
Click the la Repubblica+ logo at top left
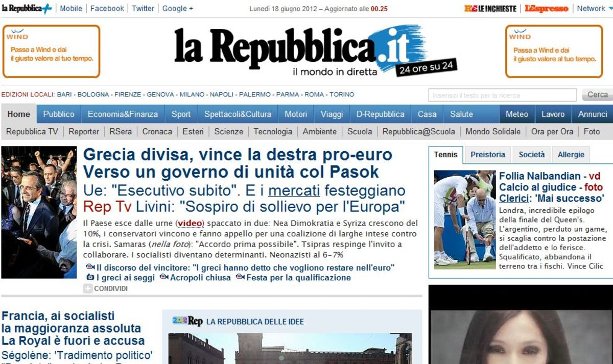click(27, 9)
